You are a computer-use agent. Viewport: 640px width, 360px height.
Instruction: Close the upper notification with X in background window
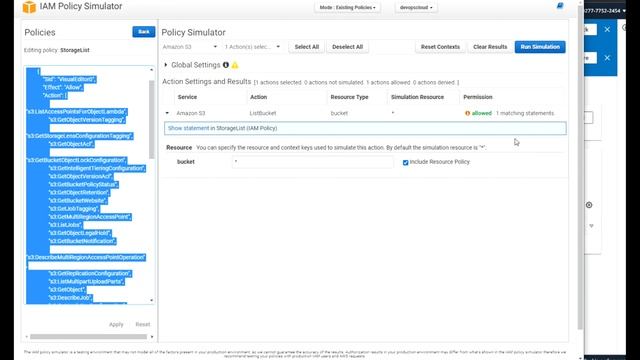(x=607, y=29)
